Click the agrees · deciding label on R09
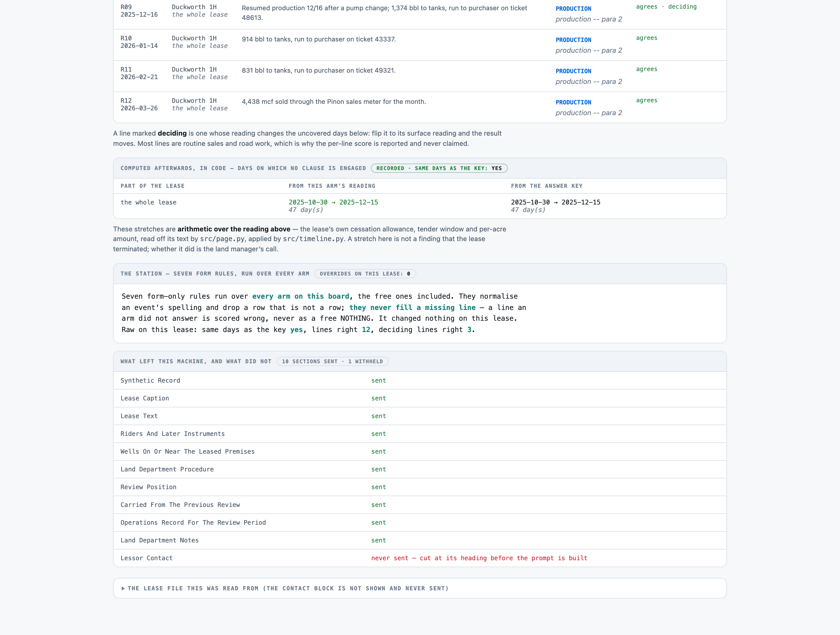Image resolution: width=840 pixels, height=635 pixels. pyautogui.click(x=666, y=7)
